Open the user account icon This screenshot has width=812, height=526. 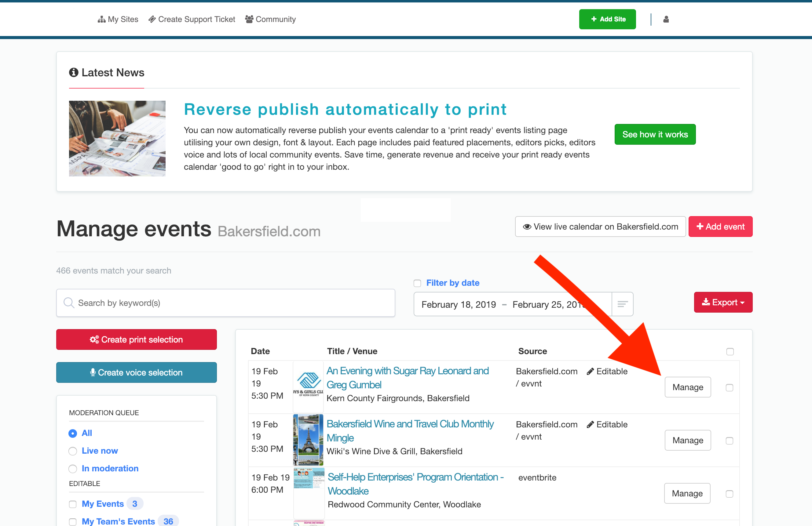click(x=666, y=20)
